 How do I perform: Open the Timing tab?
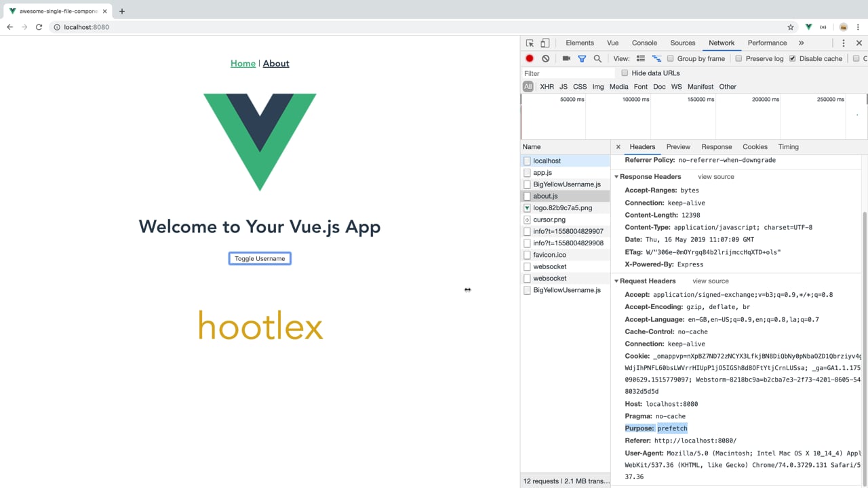[789, 146]
